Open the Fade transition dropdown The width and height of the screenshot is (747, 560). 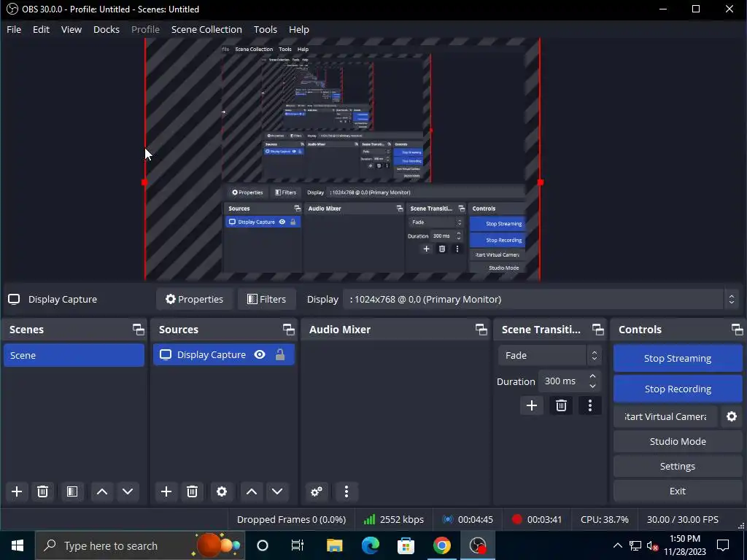[x=550, y=355]
